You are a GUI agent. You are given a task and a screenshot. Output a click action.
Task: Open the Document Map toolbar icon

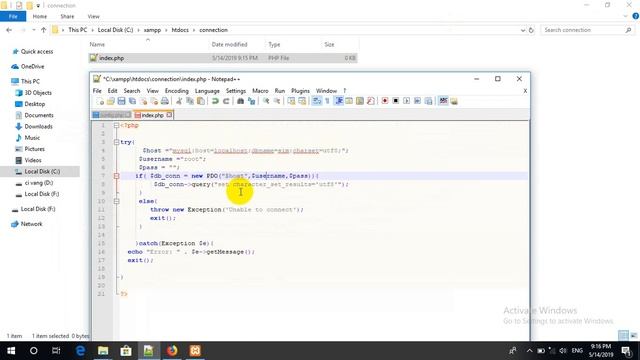360,101
